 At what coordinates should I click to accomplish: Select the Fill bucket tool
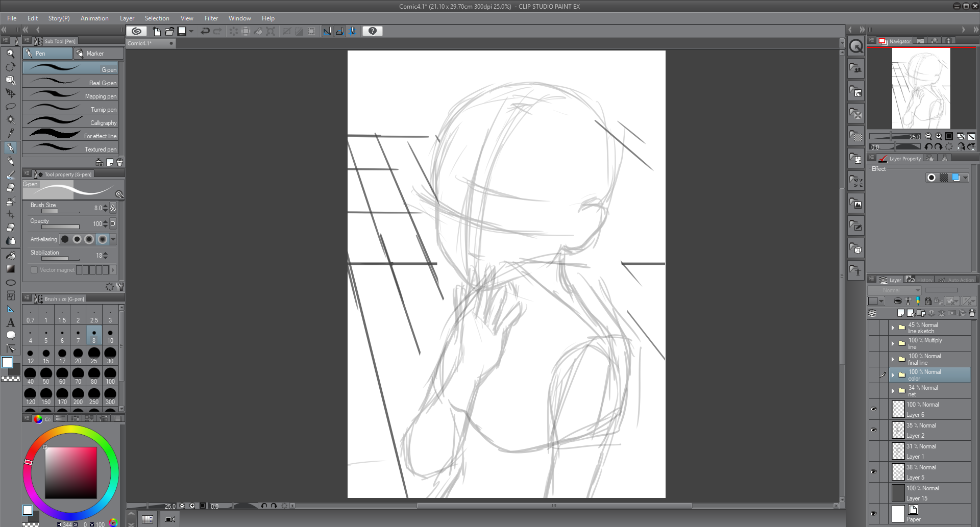(10, 255)
